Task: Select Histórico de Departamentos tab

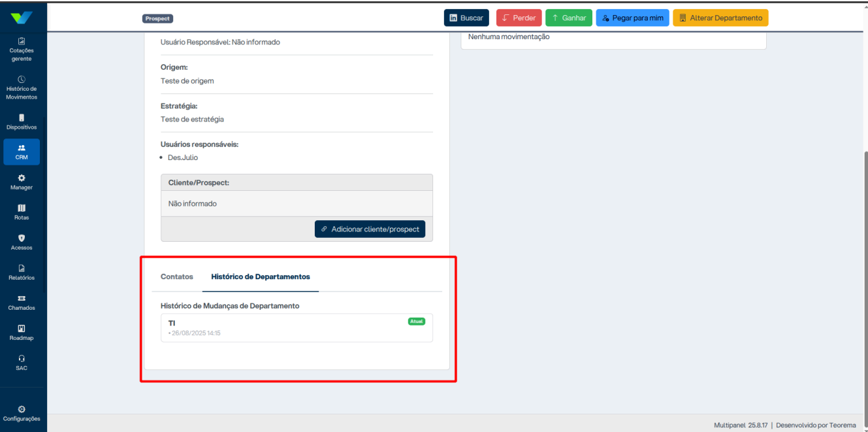Action: [261, 276]
